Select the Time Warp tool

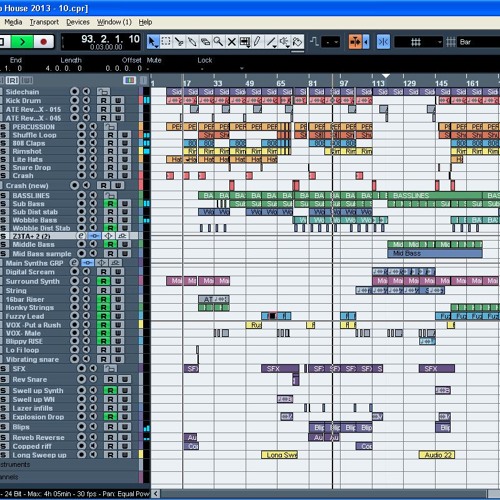click(x=245, y=42)
